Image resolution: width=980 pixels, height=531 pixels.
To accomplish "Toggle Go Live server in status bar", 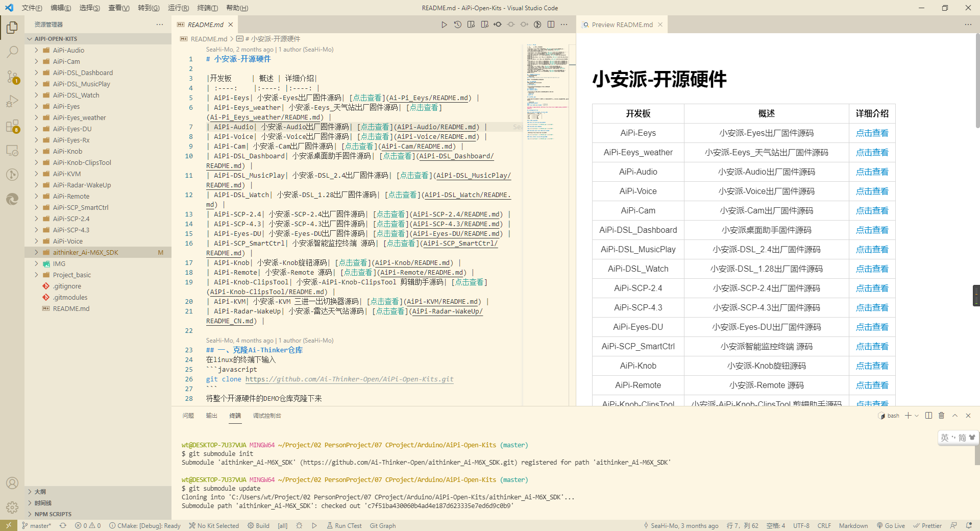I will (x=891, y=525).
